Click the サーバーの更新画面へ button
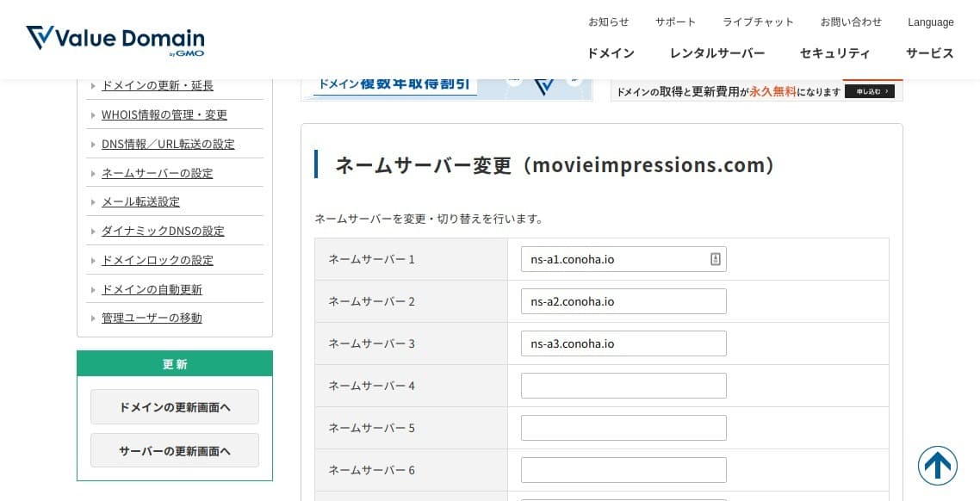This screenshot has width=980, height=501. click(174, 450)
